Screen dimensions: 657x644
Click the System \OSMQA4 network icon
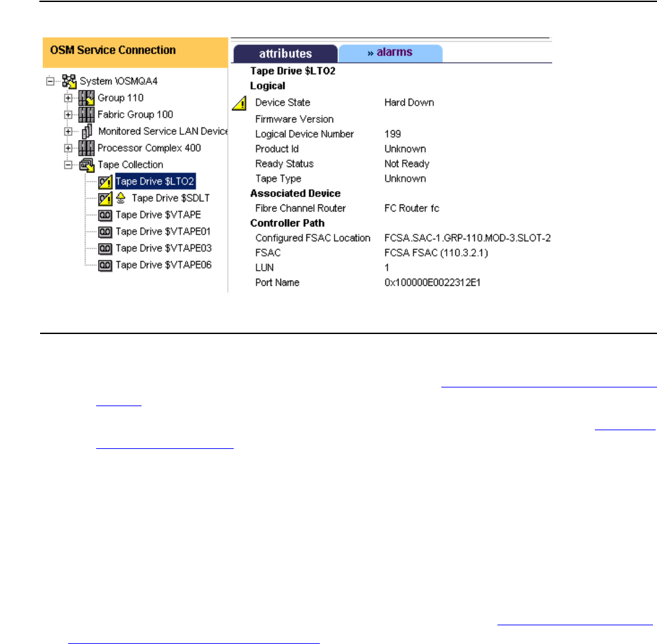pos(69,82)
